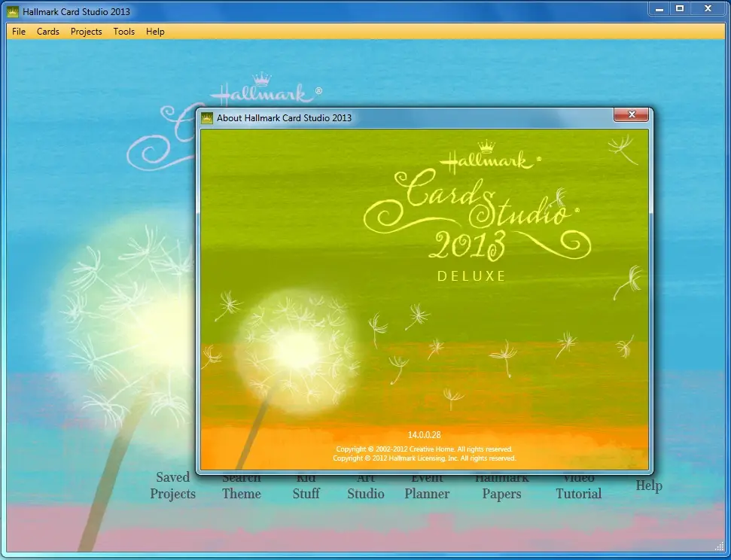Open the Cards menu

[x=48, y=32]
